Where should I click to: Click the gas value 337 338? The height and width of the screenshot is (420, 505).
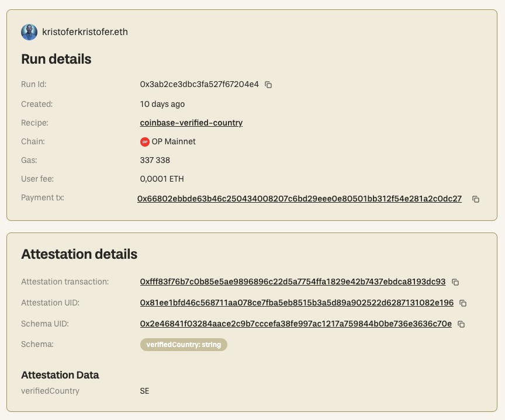[x=155, y=160]
